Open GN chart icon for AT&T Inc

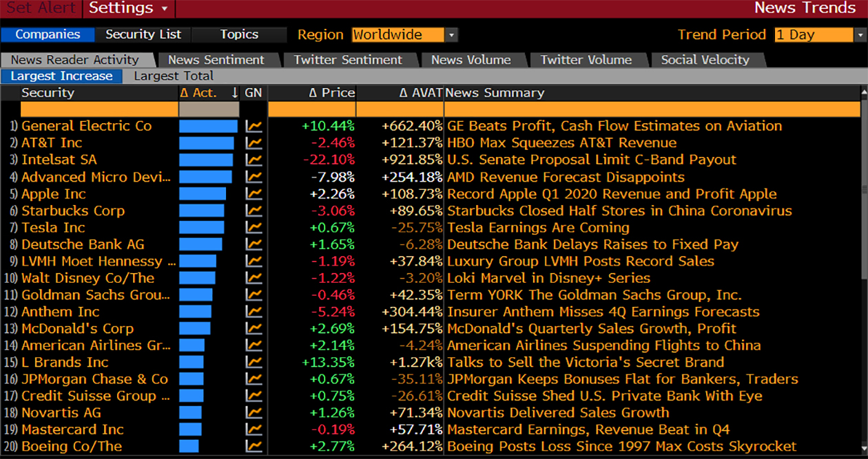click(254, 143)
